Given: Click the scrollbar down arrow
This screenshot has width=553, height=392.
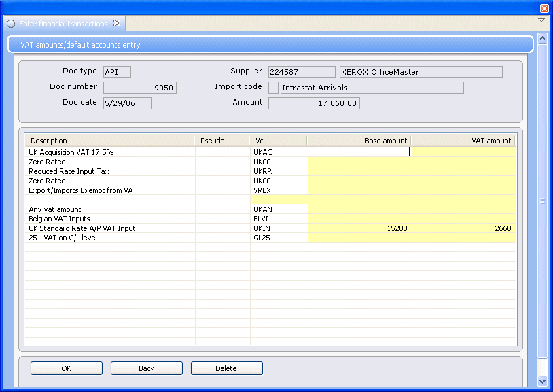Looking at the screenshot, I should point(541,381).
